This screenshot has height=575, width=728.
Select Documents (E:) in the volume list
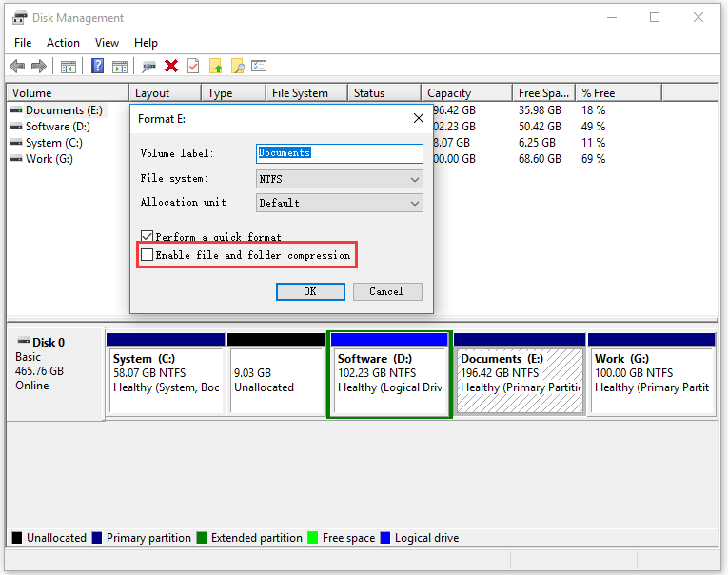(64, 110)
